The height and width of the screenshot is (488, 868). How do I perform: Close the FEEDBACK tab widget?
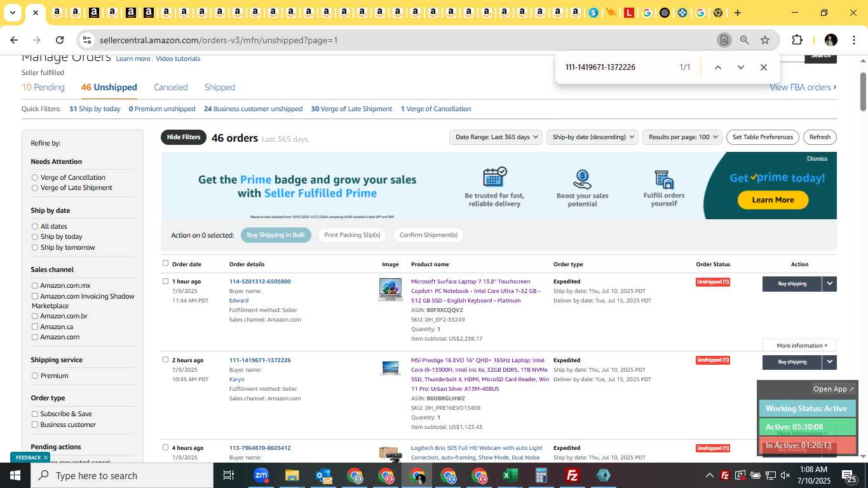[x=46, y=457]
